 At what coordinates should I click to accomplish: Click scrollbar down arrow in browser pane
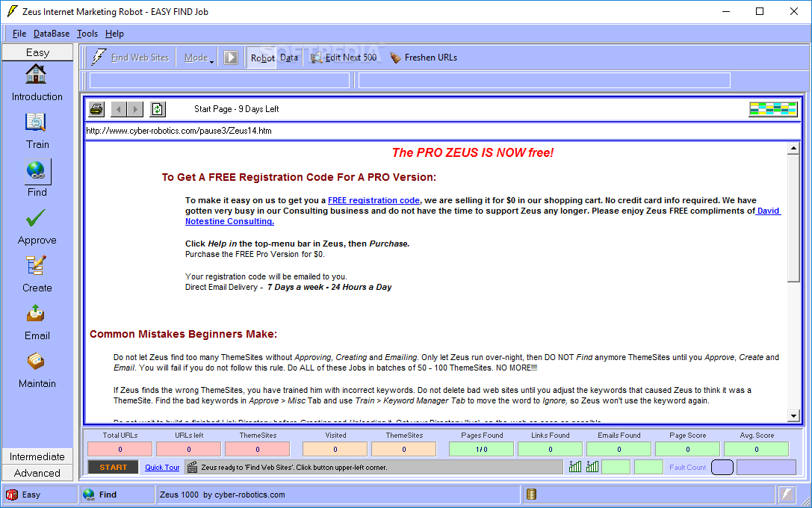793,415
